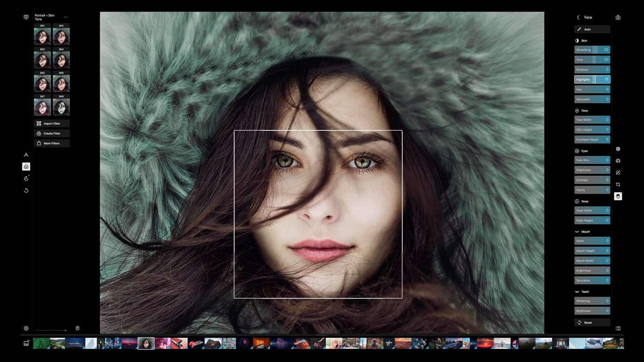Click the undo/reset arrow icon in the left sidebar
The width and height of the screenshot is (644, 362).
coord(26,190)
